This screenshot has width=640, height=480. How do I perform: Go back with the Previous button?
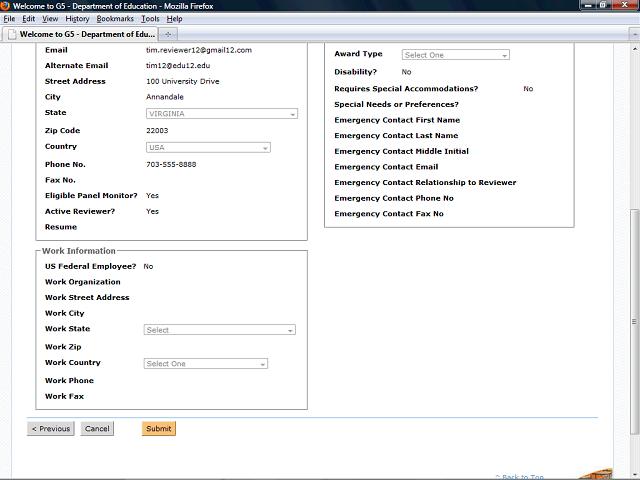click(x=50, y=428)
